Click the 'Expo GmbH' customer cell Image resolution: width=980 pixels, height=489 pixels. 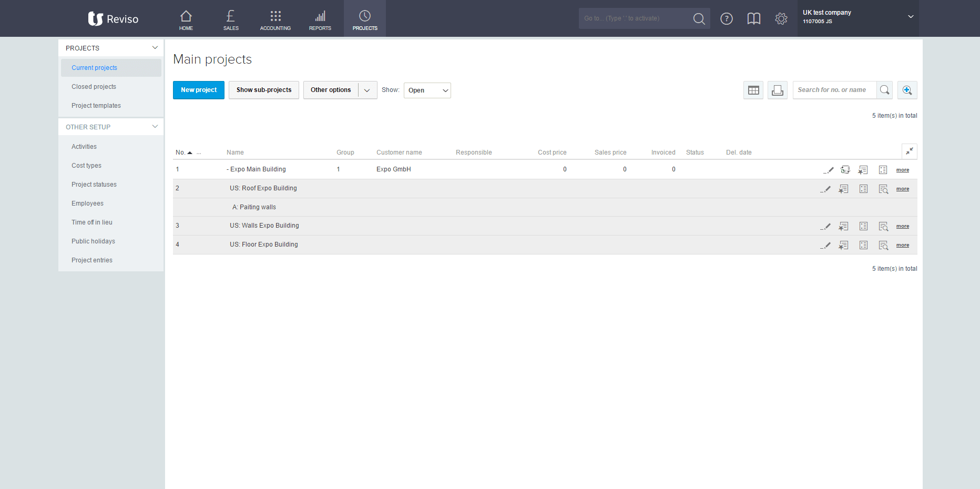click(394, 169)
